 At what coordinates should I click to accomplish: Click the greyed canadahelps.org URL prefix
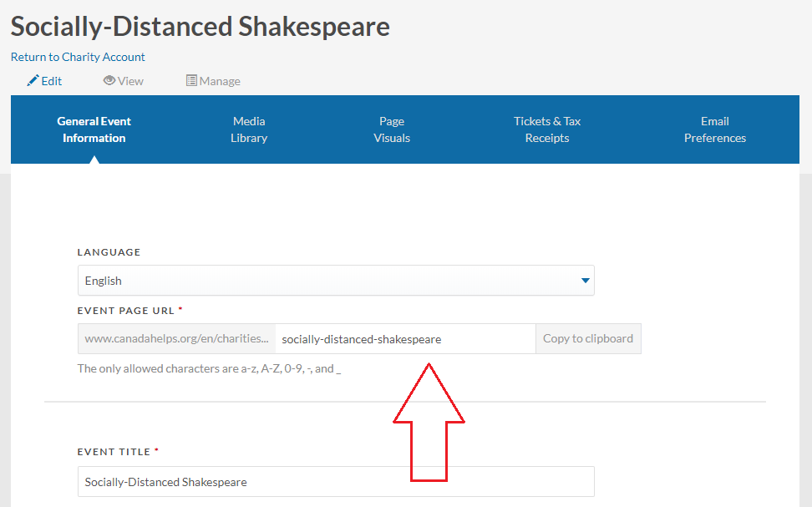(176, 338)
